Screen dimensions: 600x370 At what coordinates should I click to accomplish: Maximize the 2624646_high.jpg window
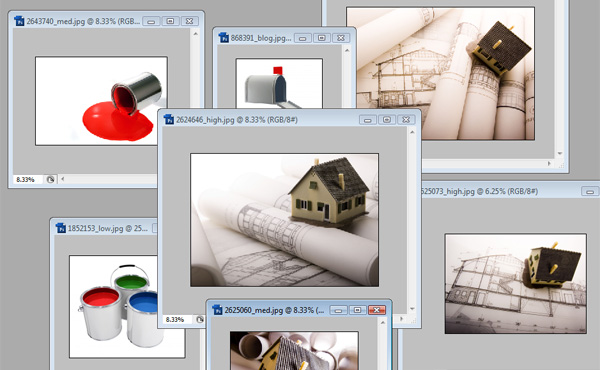click(x=387, y=120)
